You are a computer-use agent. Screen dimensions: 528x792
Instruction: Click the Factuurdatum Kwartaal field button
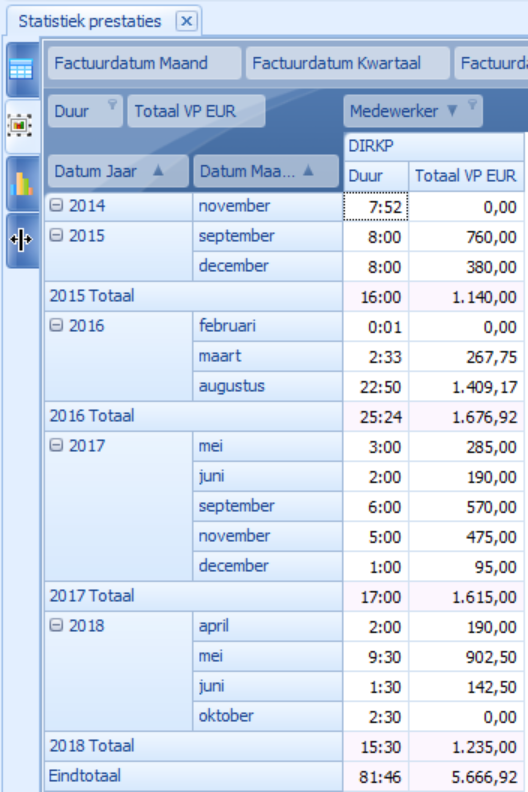(x=347, y=63)
